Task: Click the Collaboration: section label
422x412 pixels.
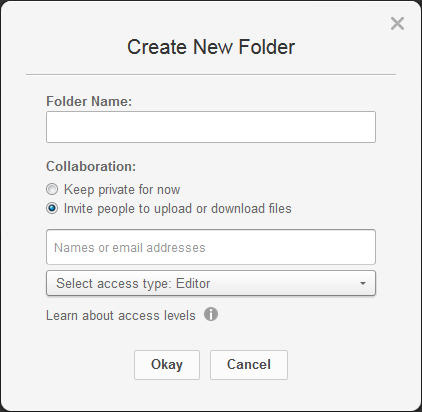Action: (x=91, y=166)
